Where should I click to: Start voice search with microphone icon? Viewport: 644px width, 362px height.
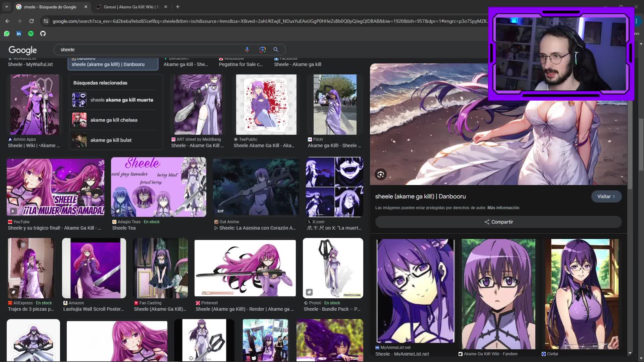click(x=247, y=50)
